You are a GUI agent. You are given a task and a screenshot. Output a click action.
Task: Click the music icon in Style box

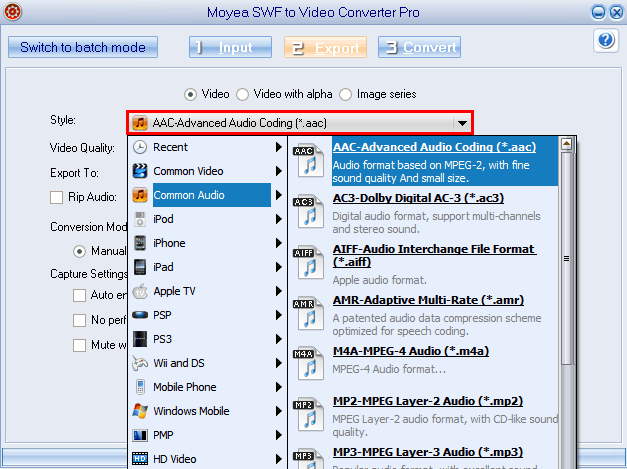tap(140, 123)
